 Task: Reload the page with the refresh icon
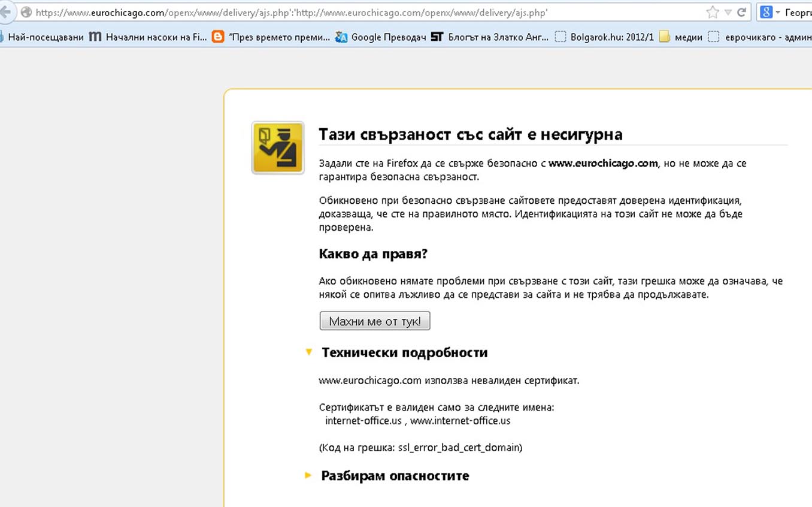point(741,12)
